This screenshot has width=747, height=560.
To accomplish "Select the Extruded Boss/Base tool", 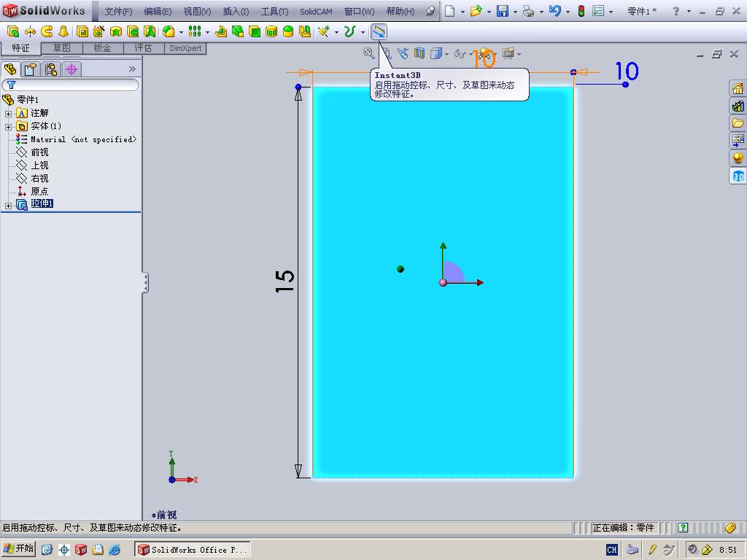I will click(13, 31).
